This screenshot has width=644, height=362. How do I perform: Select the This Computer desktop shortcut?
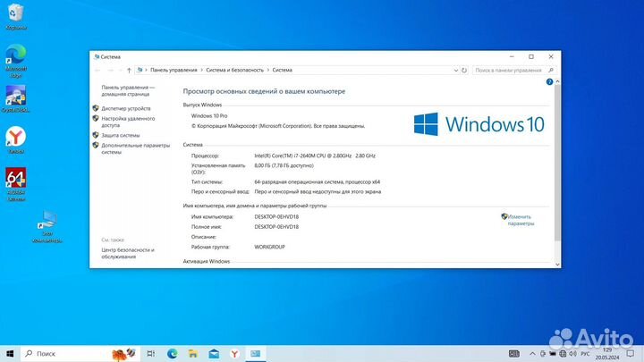[47, 226]
